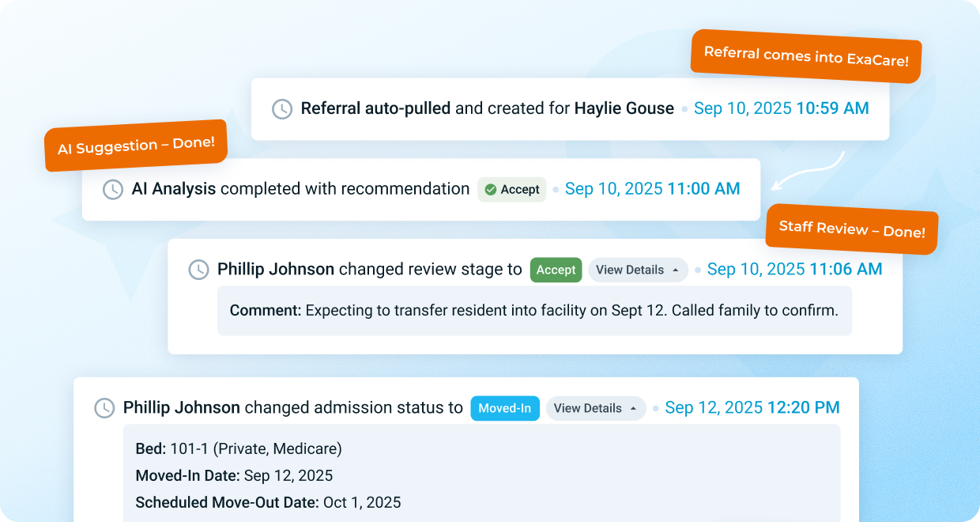The height and width of the screenshot is (522, 980).
Task: Click clock icon next to review stage entry
Action: (198, 270)
